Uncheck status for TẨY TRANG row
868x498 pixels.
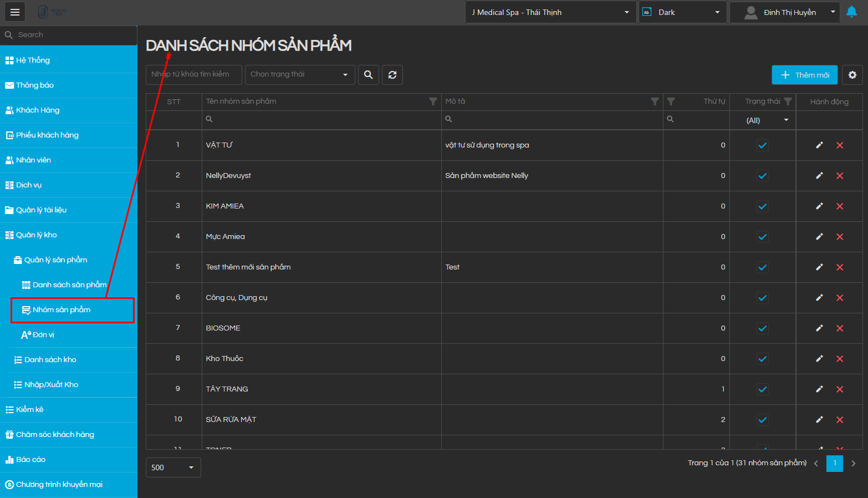763,389
